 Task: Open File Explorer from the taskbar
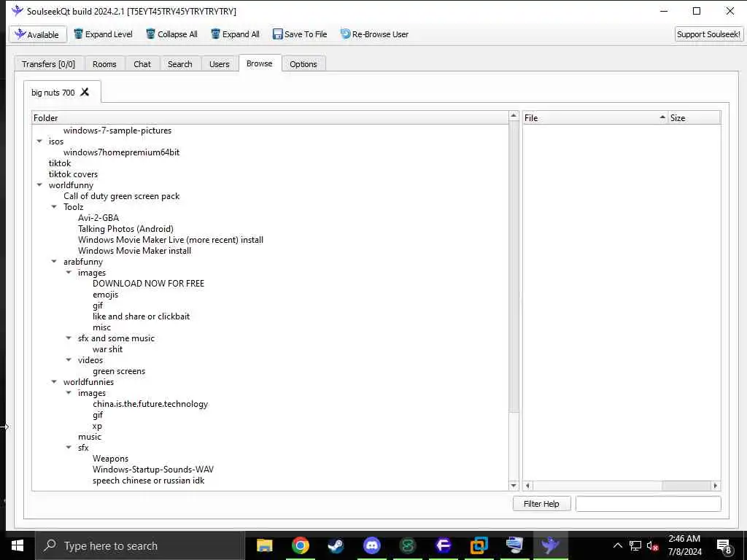click(264, 545)
